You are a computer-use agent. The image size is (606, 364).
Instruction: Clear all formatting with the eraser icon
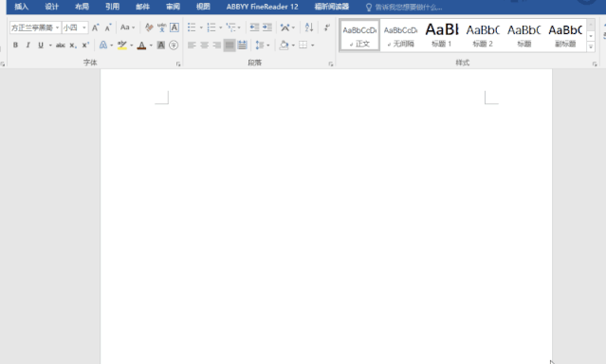coord(149,27)
